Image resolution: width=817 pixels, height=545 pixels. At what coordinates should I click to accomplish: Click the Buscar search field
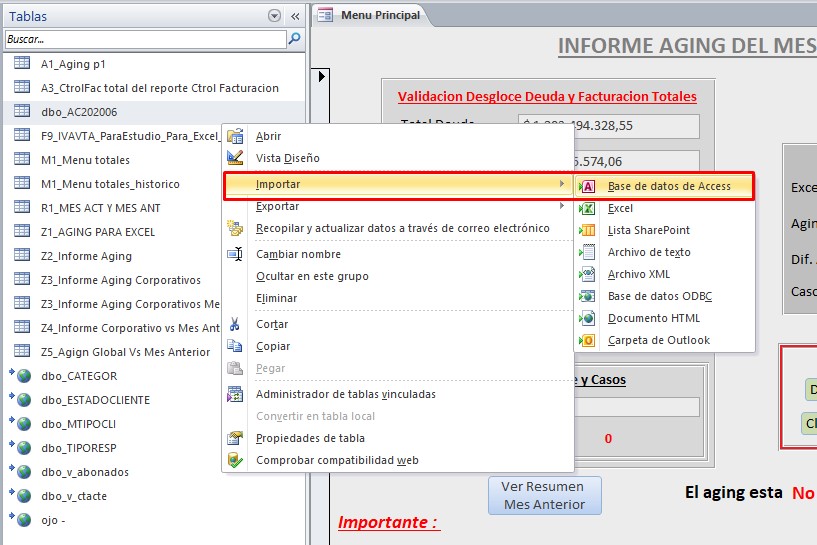pyautogui.click(x=145, y=39)
